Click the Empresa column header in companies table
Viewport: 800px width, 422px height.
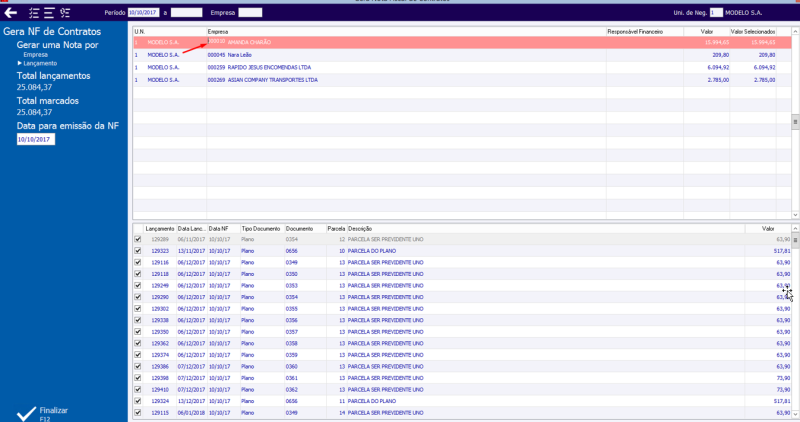tap(406, 32)
